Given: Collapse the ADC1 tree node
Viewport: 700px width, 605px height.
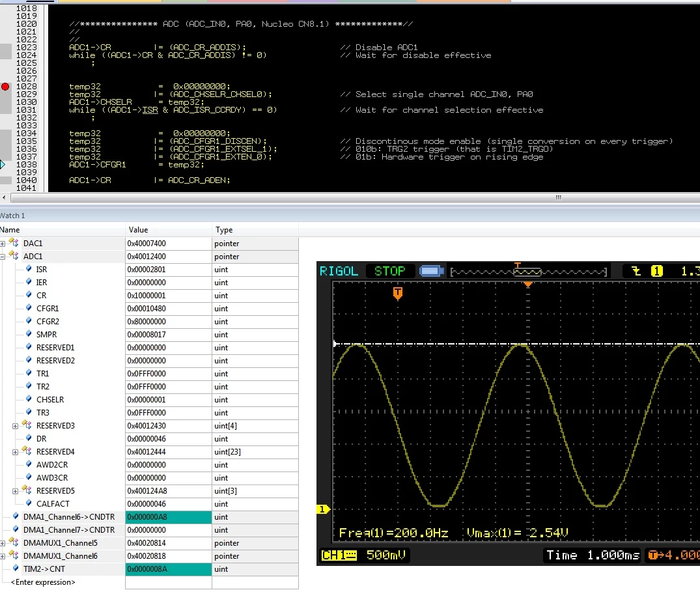Looking at the screenshot, I should (x=3, y=257).
